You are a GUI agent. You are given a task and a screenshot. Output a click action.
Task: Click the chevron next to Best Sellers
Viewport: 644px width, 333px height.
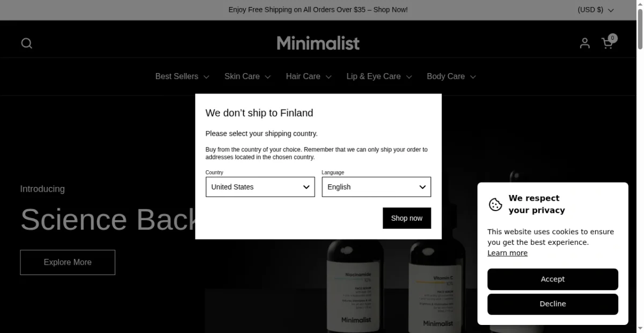[x=206, y=77]
